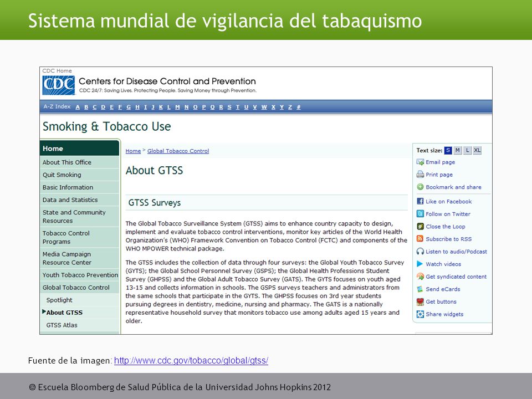The height and width of the screenshot is (399, 532).
Task: Set text size to M
Action: tap(458, 150)
